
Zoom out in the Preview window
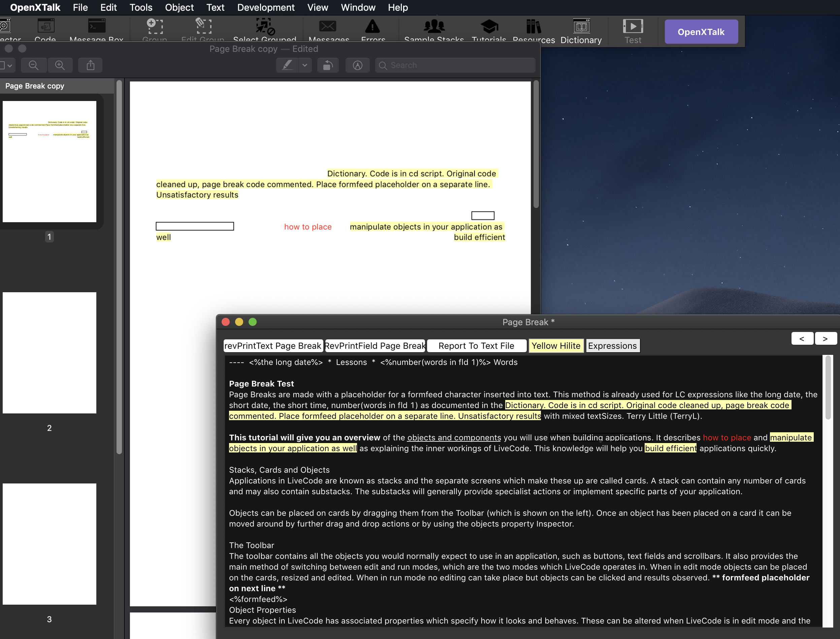coord(33,65)
